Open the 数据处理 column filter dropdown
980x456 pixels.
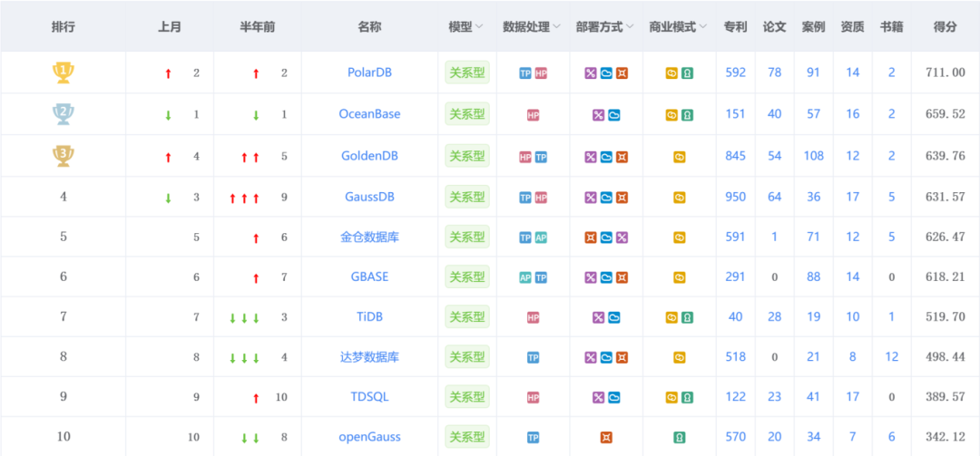tap(556, 27)
